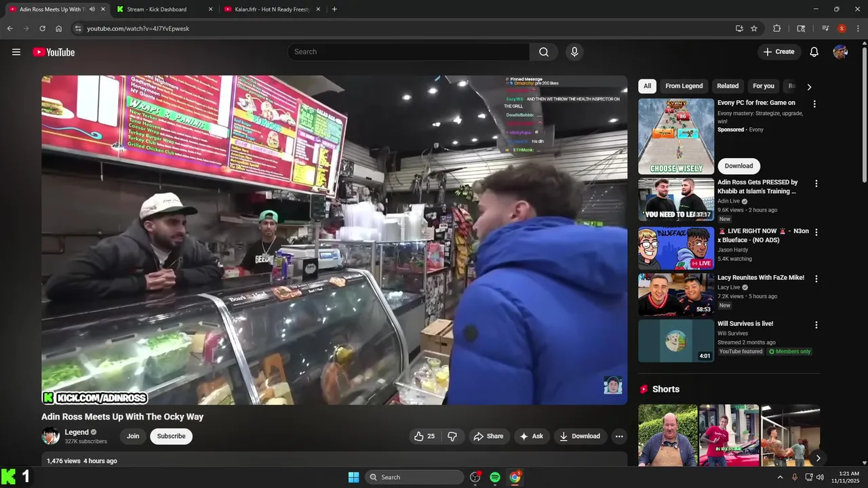This screenshot has width=868, height=488.
Task: Join the Legend channel membership
Action: coord(133,436)
